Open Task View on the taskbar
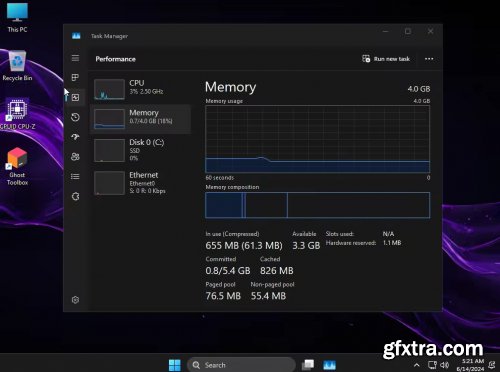The height and width of the screenshot is (372, 500). point(308,365)
